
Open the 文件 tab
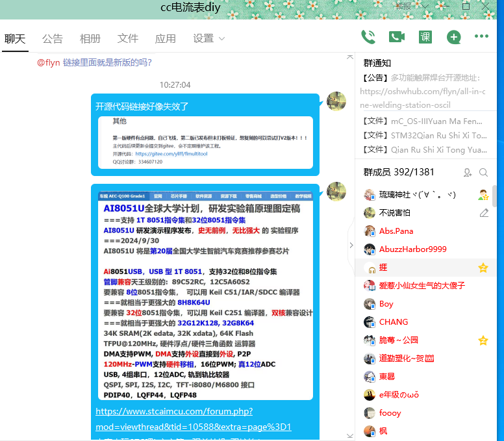(127, 39)
